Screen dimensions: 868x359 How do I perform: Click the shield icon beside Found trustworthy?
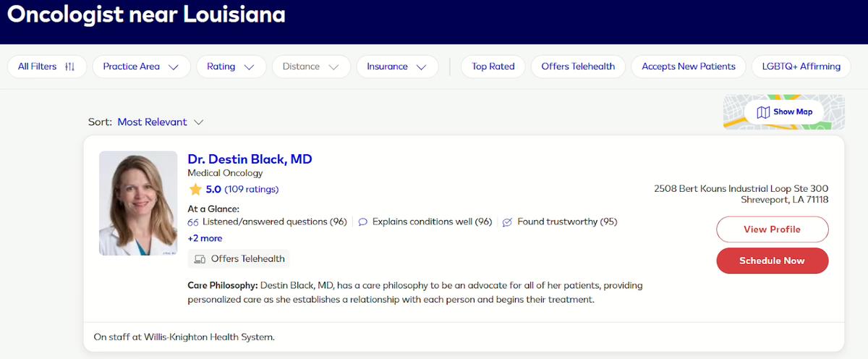[507, 222]
